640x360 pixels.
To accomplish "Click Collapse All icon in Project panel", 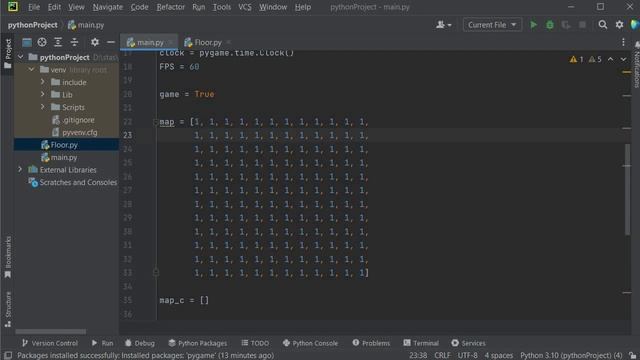I will 74,42.
